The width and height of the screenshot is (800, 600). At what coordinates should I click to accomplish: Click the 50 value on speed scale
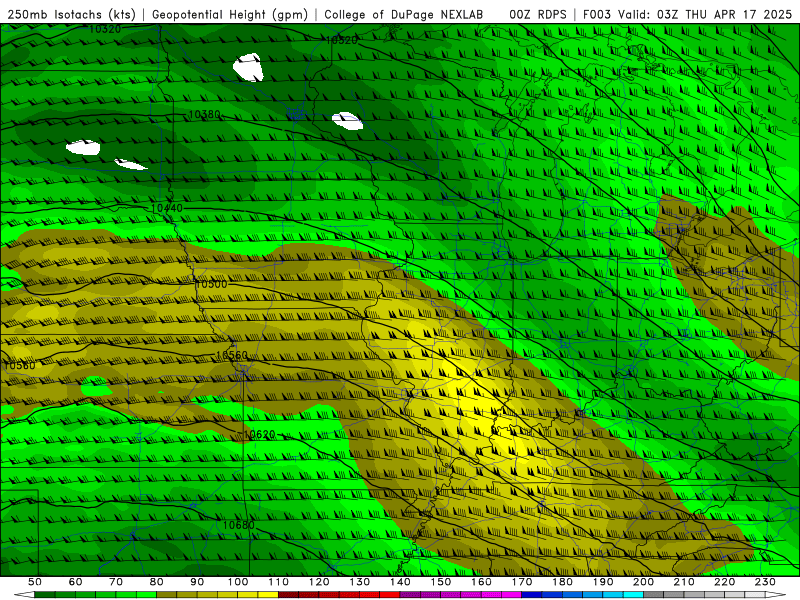click(35, 582)
